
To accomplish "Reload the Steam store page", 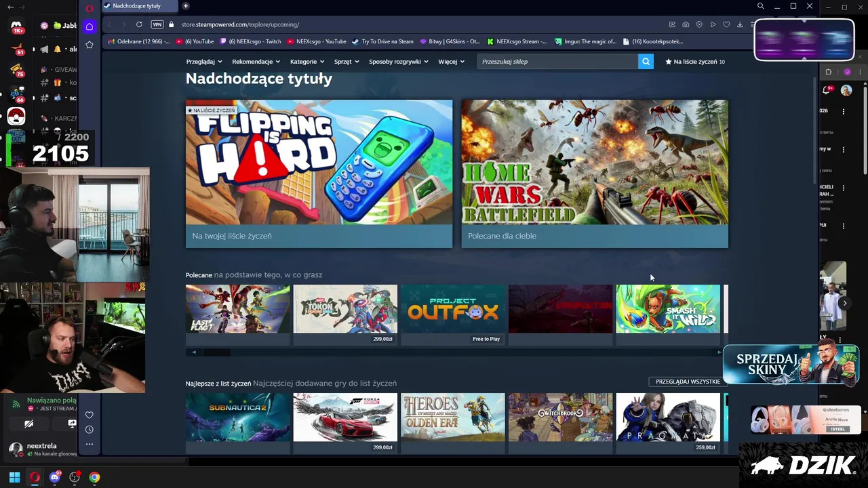I will pos(139,24).
